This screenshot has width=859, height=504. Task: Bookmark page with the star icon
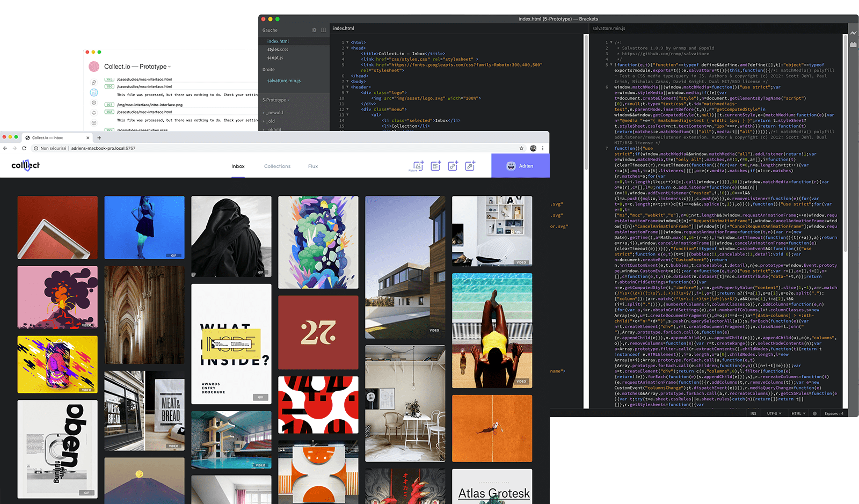coord(521,148)
